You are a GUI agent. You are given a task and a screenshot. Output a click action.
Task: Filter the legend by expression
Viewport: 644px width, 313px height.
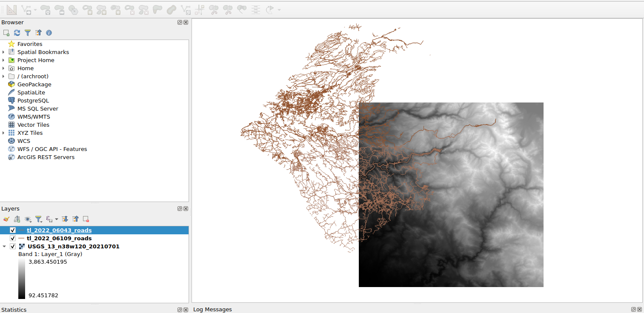(x=38, y=219)
